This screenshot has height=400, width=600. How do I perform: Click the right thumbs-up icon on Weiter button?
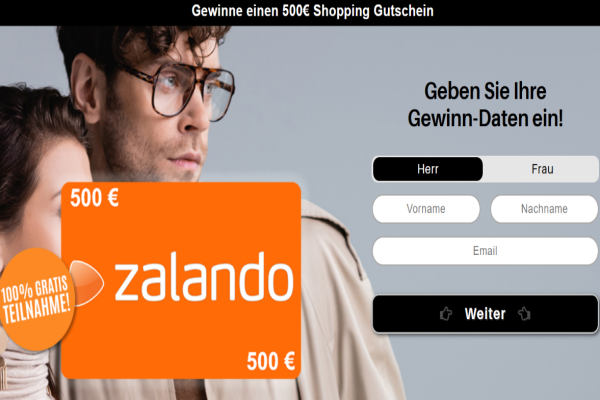pos(525,313)
